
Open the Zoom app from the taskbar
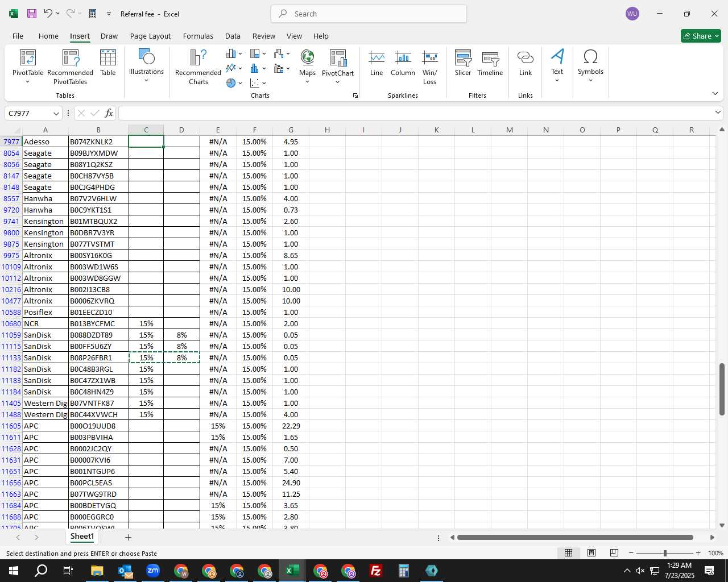click(x=153, y=571)
